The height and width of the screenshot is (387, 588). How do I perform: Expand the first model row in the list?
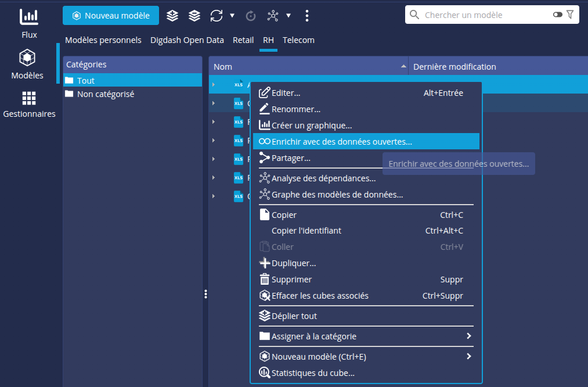[x=214, y=85]
